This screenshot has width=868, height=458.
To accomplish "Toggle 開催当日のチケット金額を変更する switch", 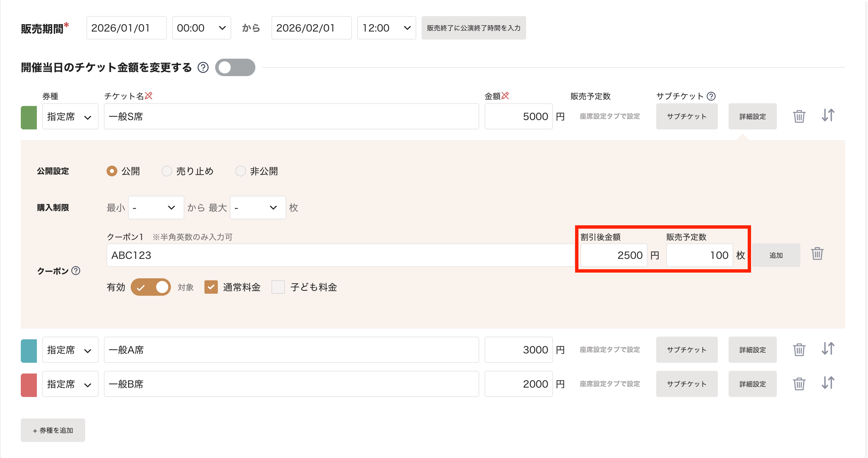I will coord(235,67).
